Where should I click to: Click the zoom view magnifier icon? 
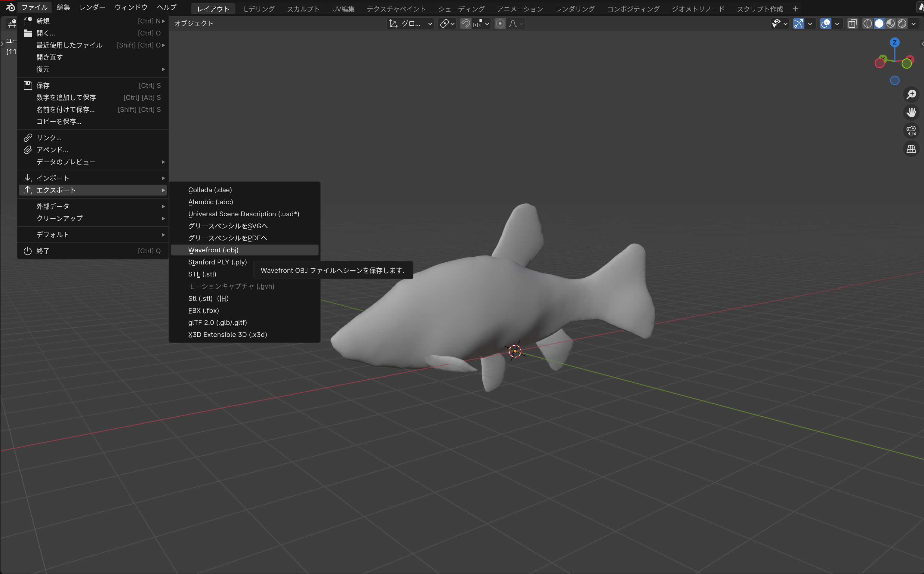[x=911, y=94]
